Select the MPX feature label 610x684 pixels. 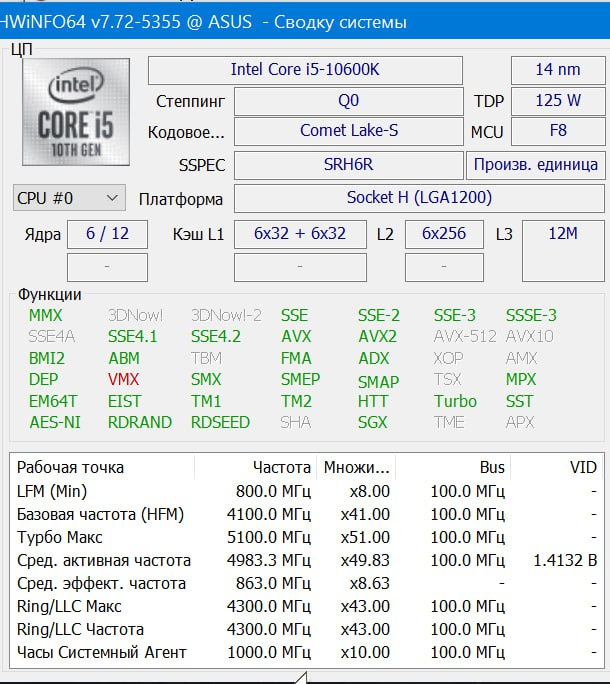coord(521,379)
